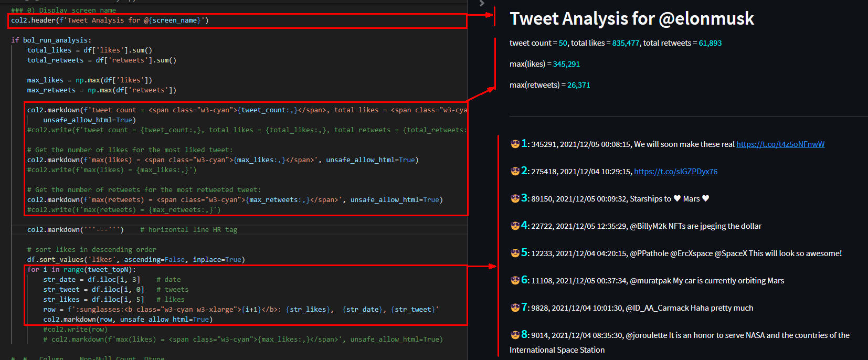Click the comment '### 0) Display screen name'

63,10
